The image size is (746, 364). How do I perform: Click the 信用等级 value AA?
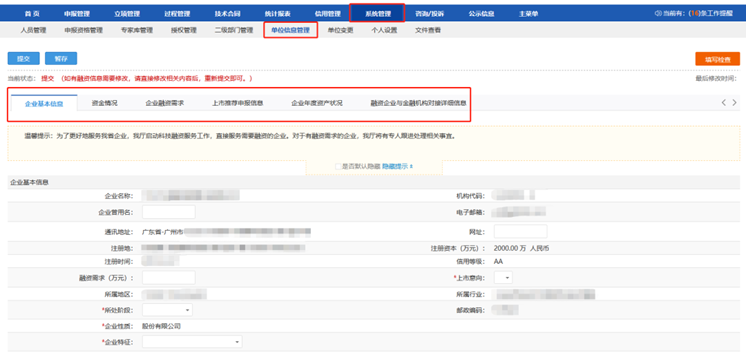click(x=498, y=261)
